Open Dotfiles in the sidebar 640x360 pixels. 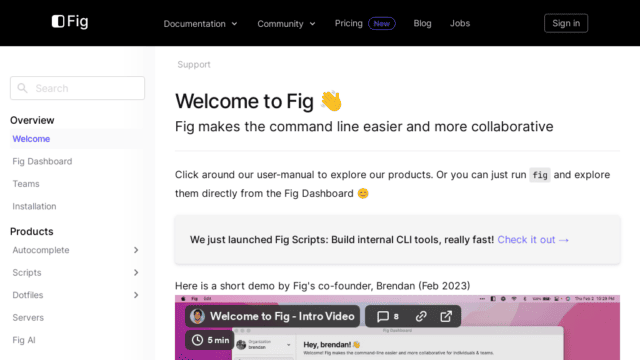tap(28, 295)
